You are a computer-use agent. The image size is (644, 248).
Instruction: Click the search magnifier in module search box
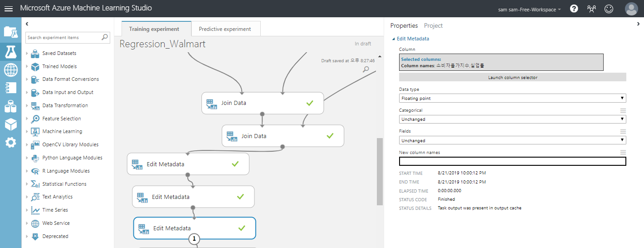[105, 37]
